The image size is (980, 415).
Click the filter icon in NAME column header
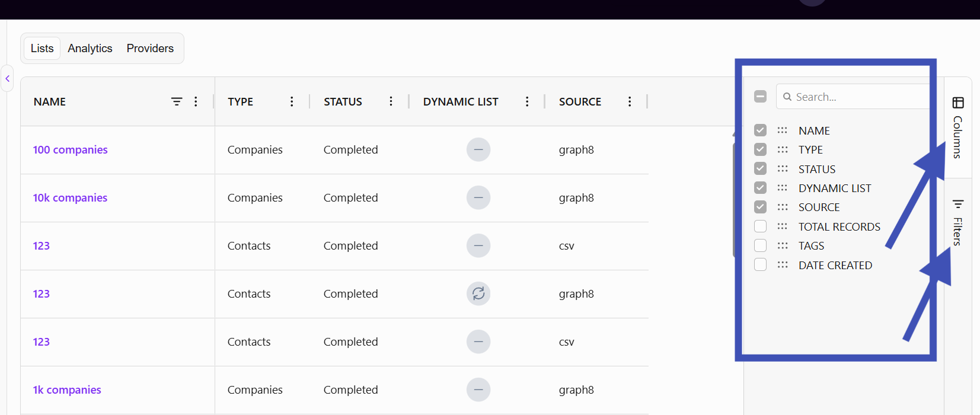177,101
